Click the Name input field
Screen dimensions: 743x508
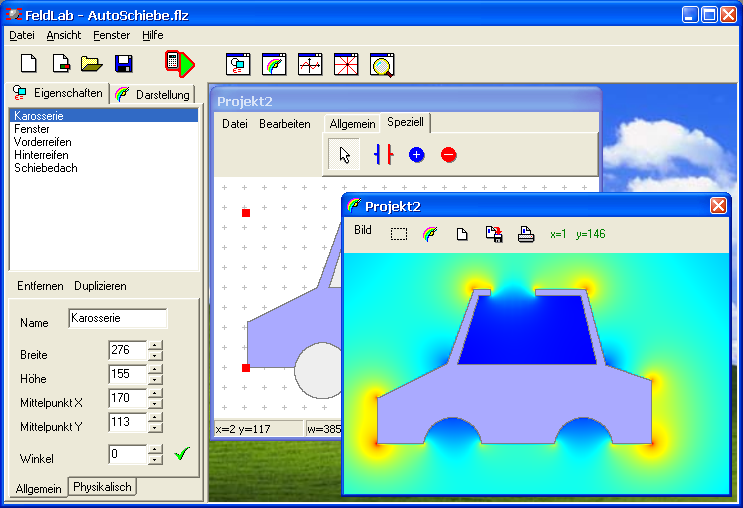click(x=118, y=318)
